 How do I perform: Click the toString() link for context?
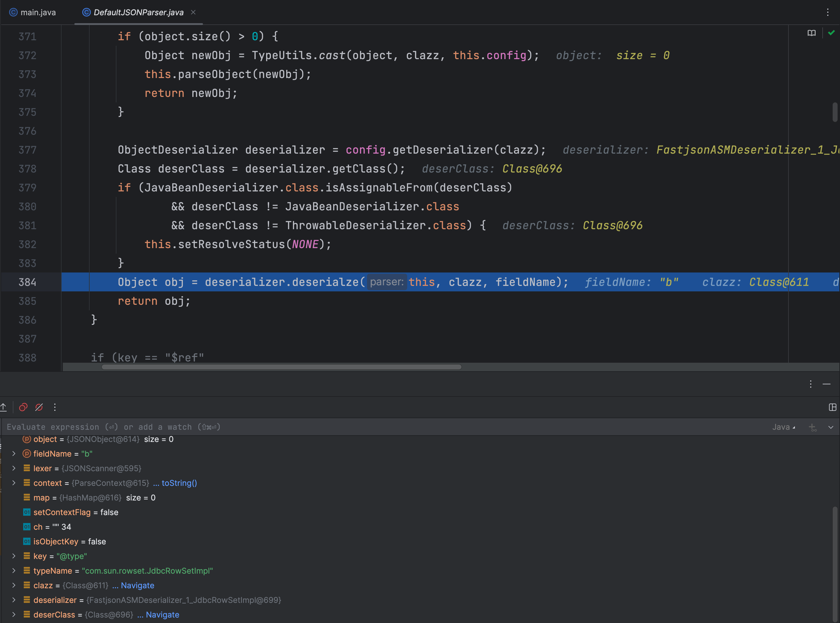pos(179,483)
